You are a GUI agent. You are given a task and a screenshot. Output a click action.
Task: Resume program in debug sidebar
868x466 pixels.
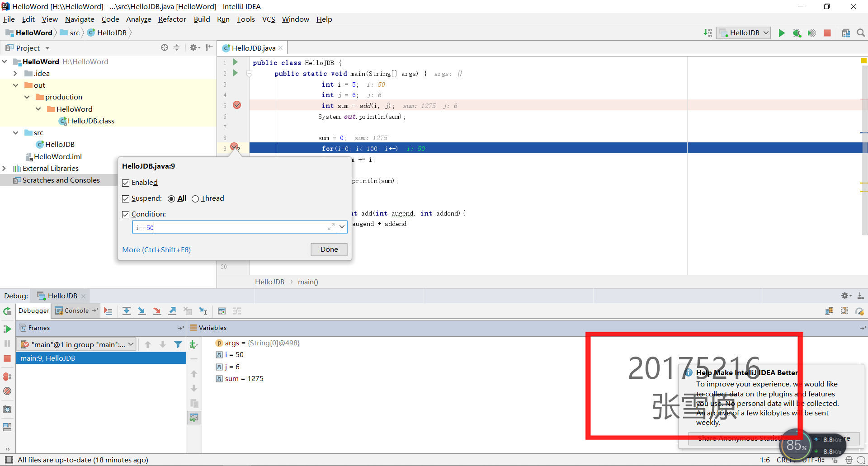coord(7,329)
